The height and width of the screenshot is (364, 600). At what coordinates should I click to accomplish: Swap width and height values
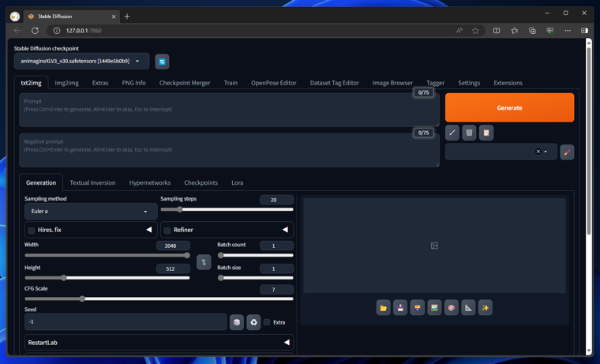pyautogui.click(x=204, y=262)
